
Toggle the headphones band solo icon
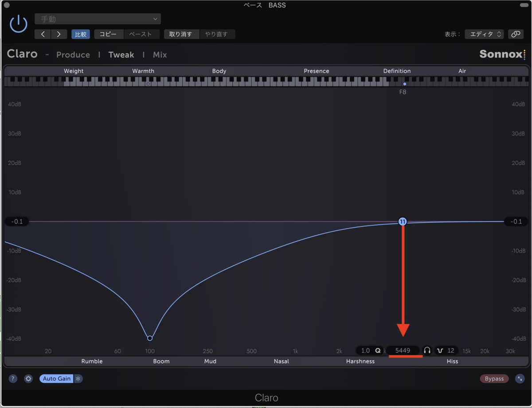(x=427, y=350)
